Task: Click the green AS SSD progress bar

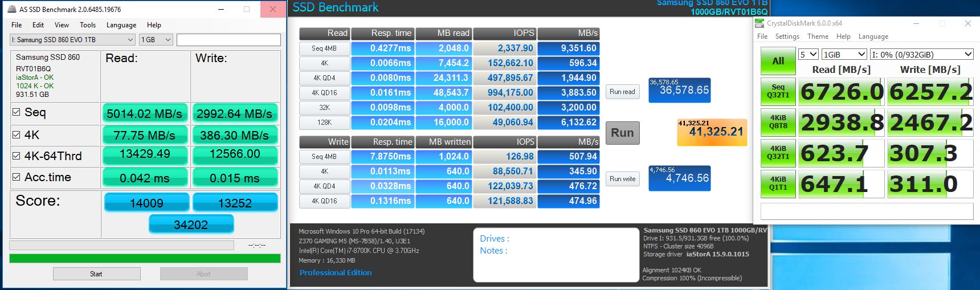Action: [145, 258]
